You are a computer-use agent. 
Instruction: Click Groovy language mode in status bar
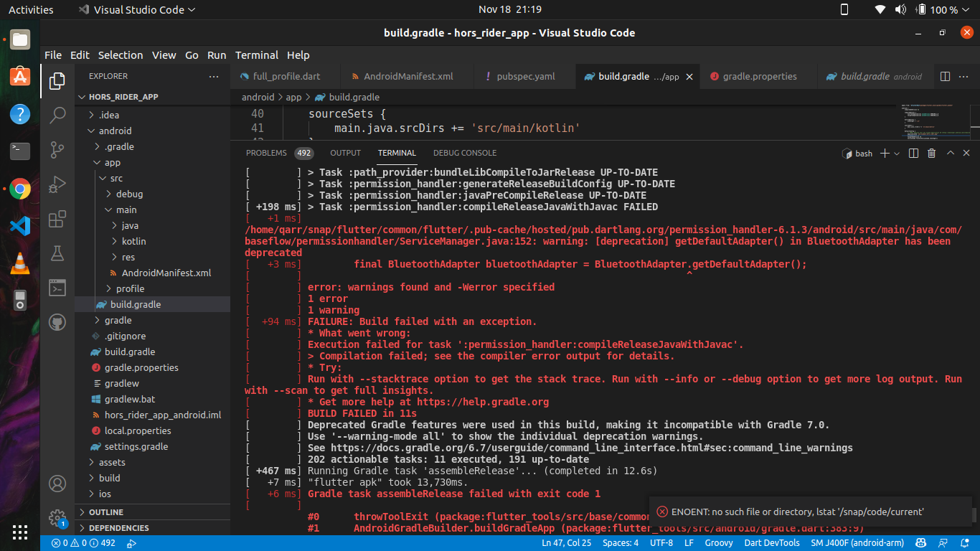point(719,543)
